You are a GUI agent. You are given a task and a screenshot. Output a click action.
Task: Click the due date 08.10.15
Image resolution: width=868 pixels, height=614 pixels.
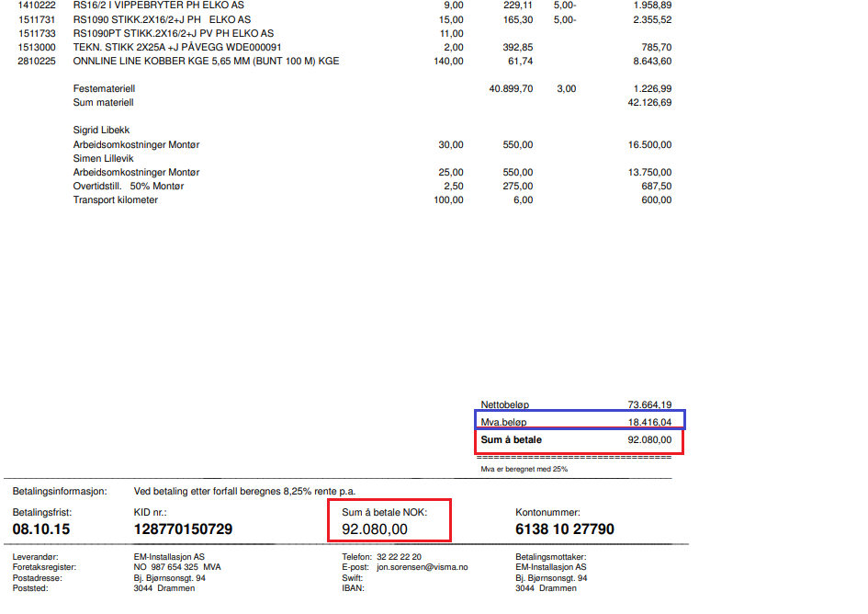pos(41,529)
